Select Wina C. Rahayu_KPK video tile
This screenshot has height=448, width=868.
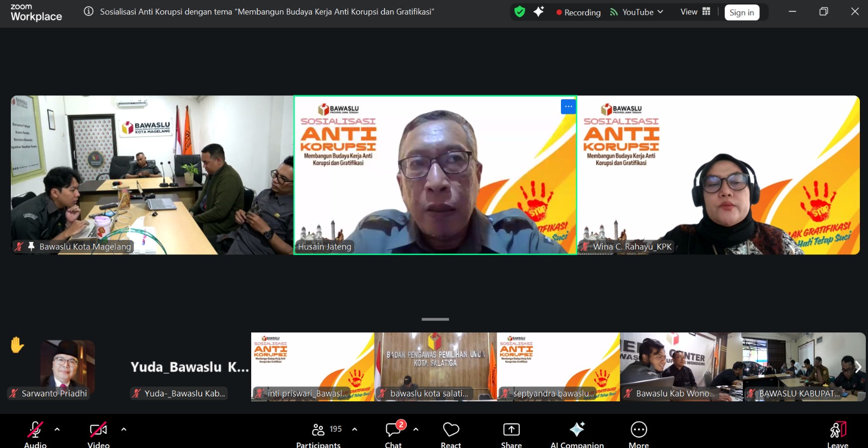point(718,175)
